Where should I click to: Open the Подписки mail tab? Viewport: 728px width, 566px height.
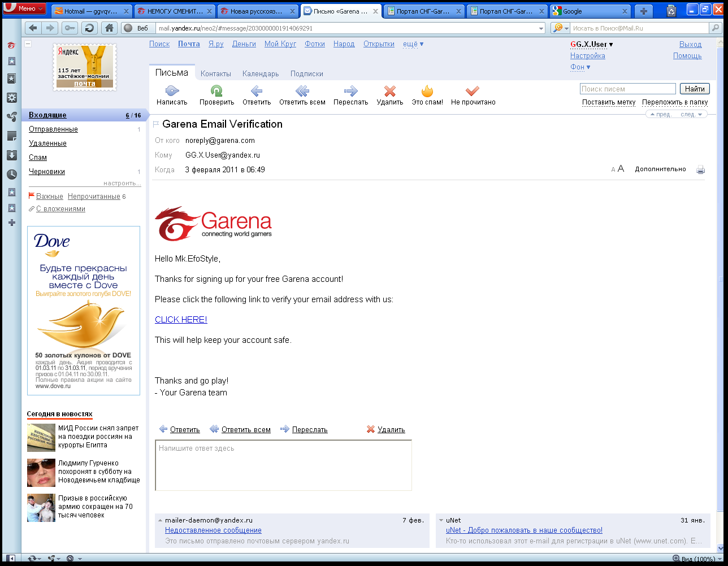(x=307, y=73)
